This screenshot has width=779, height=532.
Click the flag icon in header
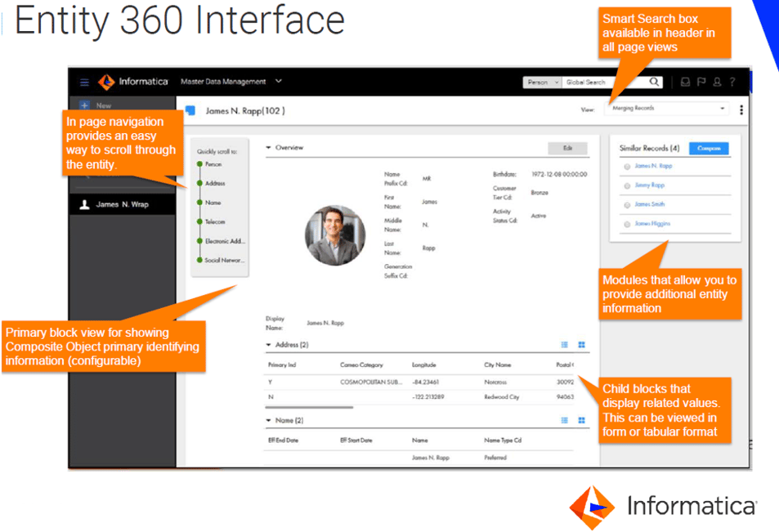pos(701,82)
